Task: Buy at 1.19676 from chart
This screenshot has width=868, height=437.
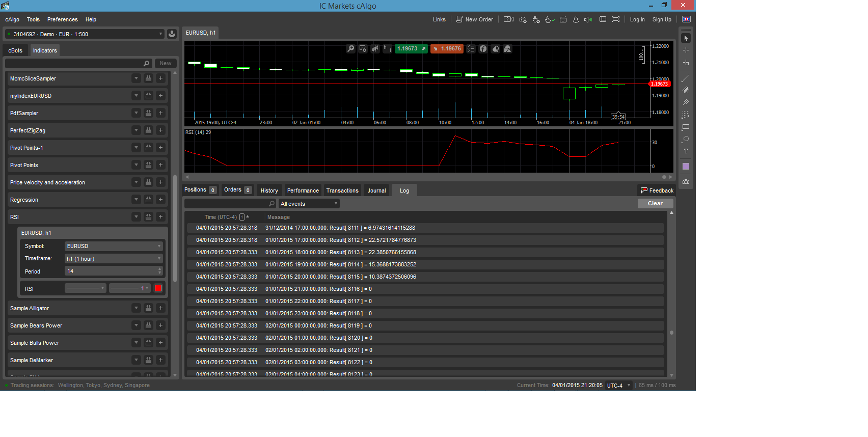Action: point(447,49)
